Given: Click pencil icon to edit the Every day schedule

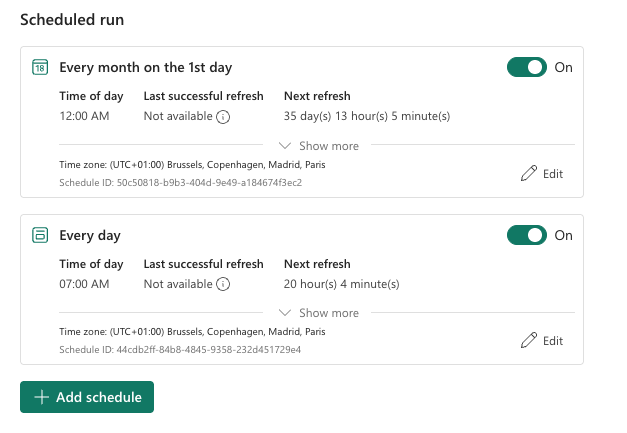Looking at the screenshot, I should 529,341.
